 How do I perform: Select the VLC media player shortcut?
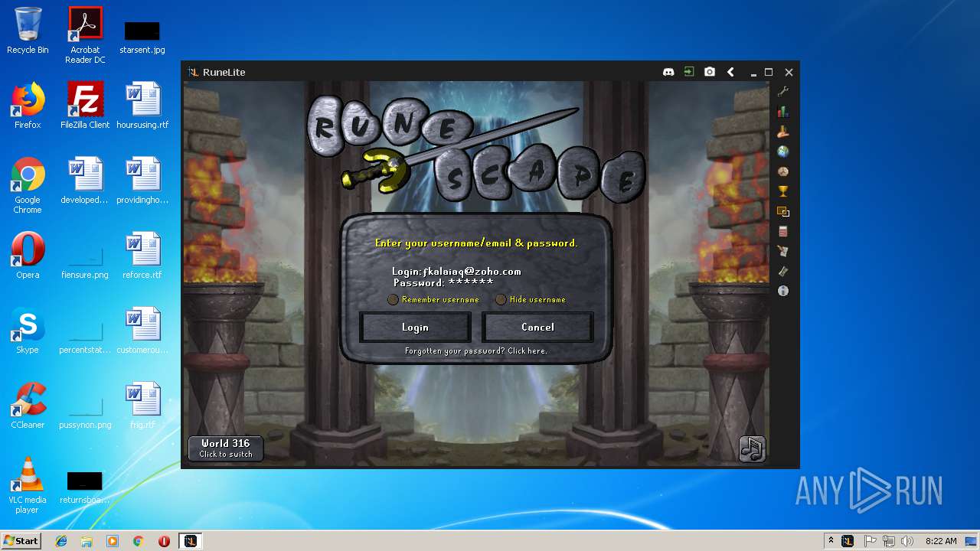28,485
